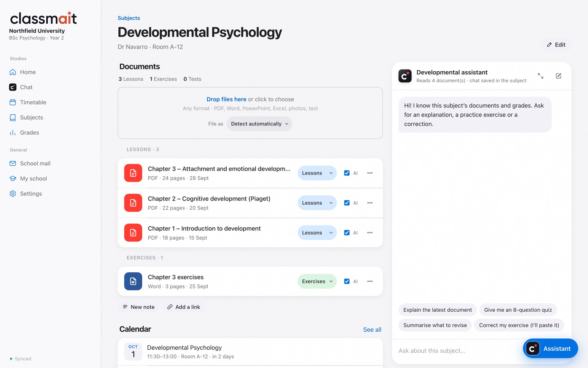This screenshot has width=588, height=368.
Task: Click the Chapter 2 Cognitive development PDF icon
Action: tap(133, 203)
